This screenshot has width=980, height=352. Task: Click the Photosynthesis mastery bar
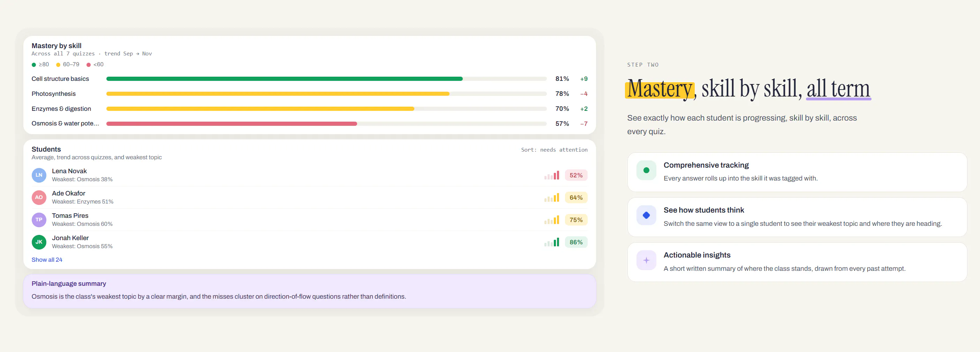(x=326, y=94)
